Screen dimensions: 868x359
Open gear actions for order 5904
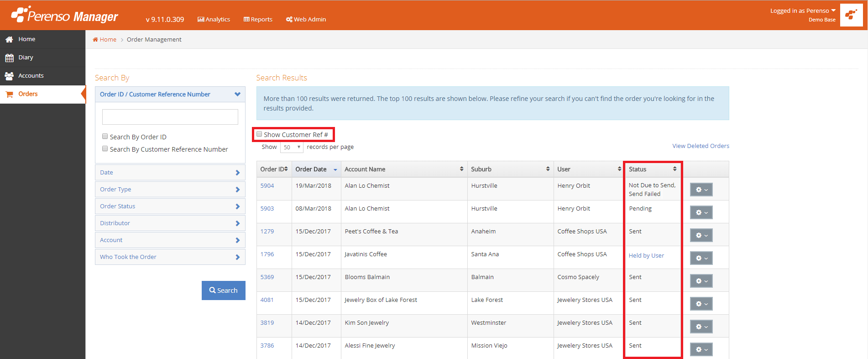pos(701,190)
